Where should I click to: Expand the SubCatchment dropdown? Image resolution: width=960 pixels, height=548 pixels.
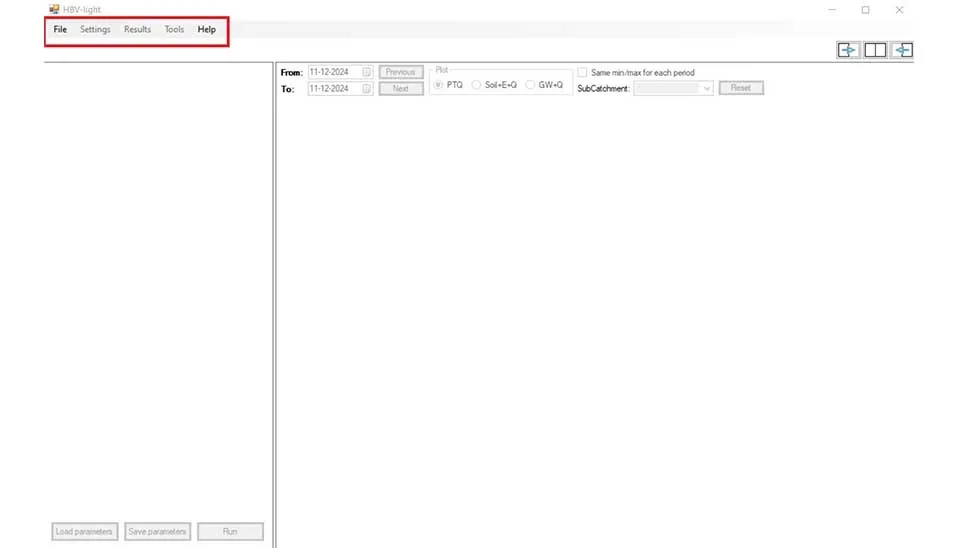(706, 88)
